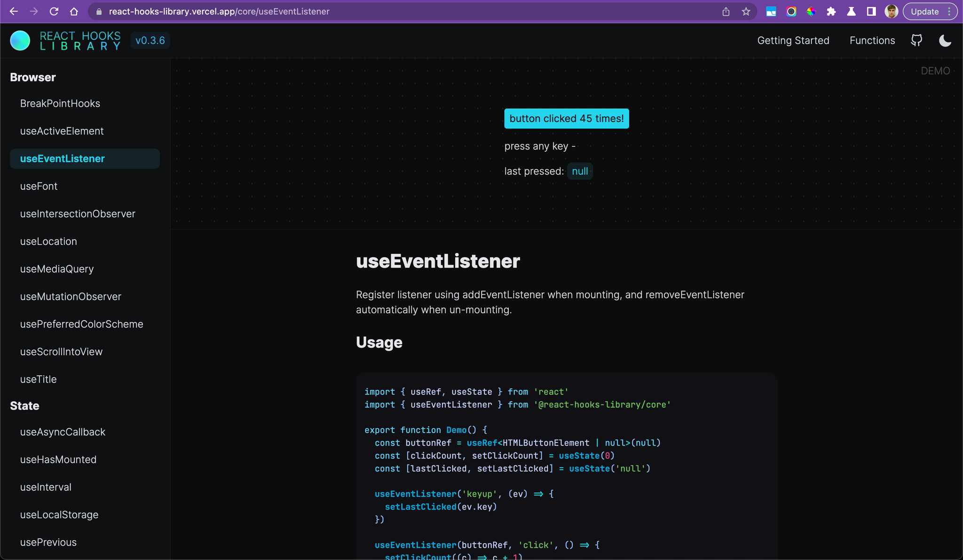Open useMutationObserver in the sidebar
Screen dimensions: 963x560
pyautogui.click(x=71, y=297)
